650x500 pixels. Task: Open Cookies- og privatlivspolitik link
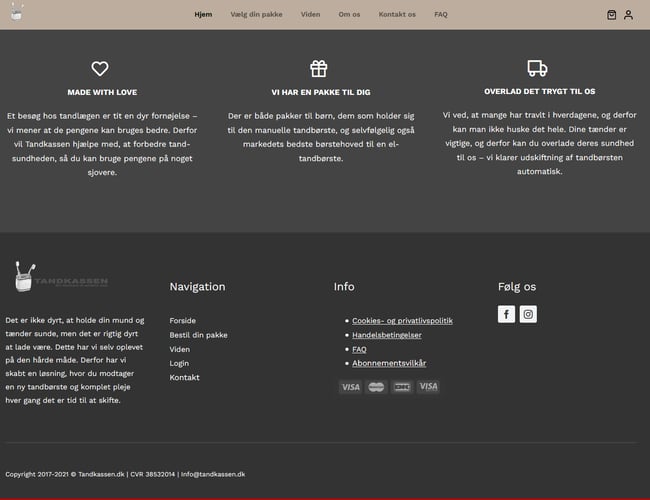(402, 321)
